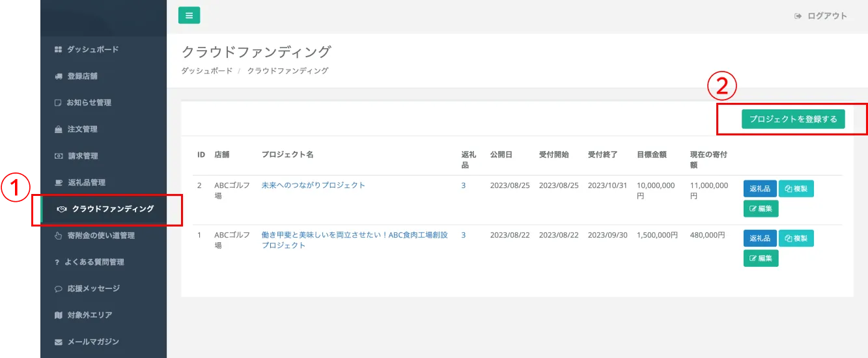Toggle the sidebar with the hamburger button

189,16
